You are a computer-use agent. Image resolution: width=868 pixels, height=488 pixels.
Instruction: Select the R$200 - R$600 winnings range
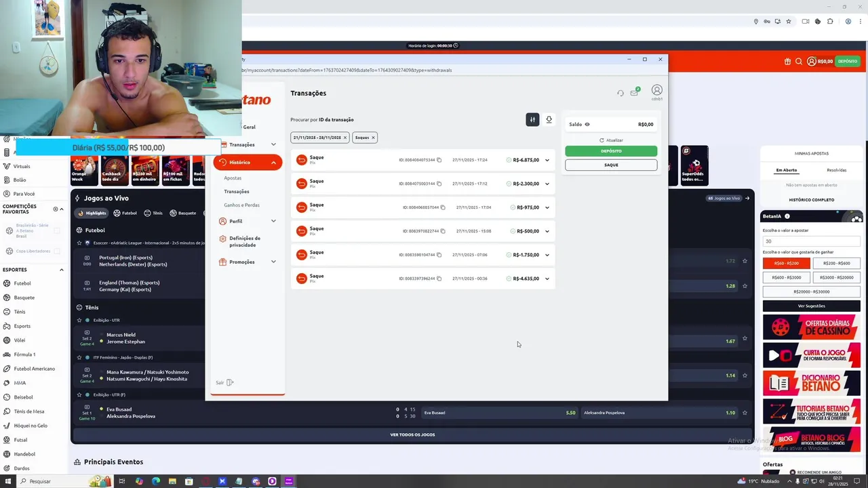(837, 263)
